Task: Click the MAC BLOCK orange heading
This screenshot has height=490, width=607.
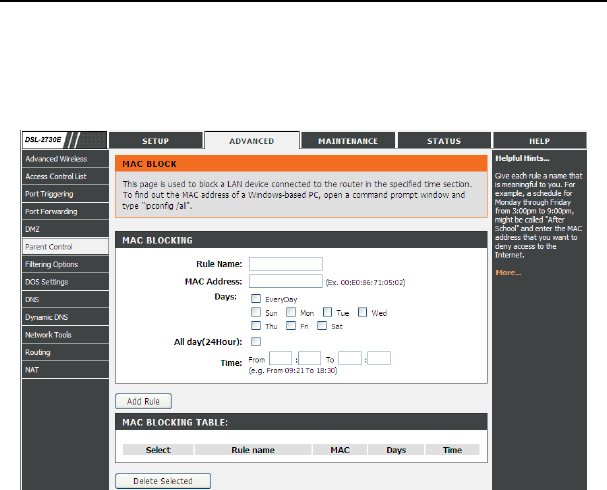Action: click(x=149, y=164)
